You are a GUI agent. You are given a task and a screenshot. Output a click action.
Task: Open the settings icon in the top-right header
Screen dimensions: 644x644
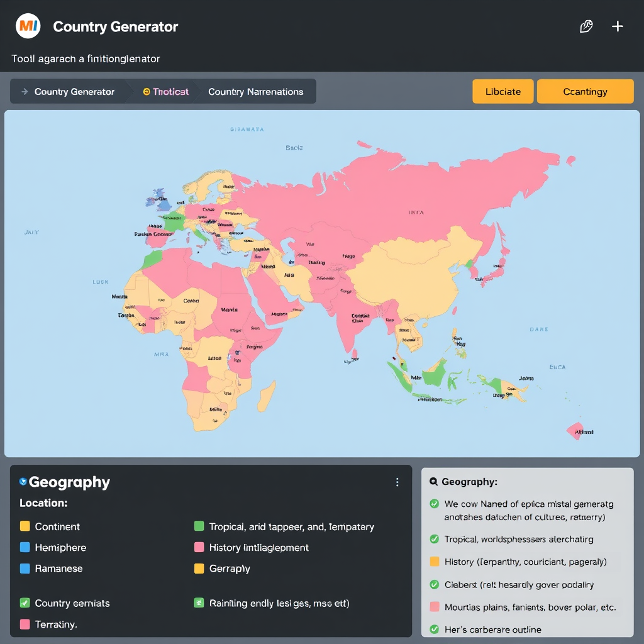tap(587, 26)
